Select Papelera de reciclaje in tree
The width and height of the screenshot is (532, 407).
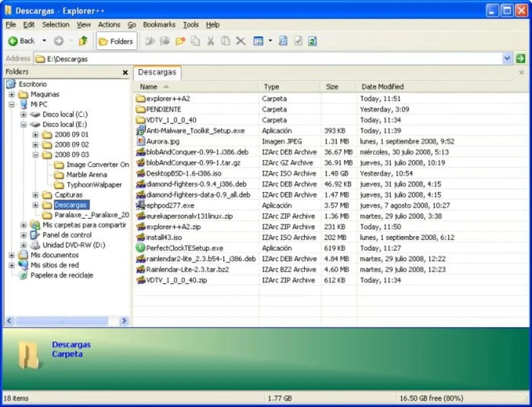62,275
